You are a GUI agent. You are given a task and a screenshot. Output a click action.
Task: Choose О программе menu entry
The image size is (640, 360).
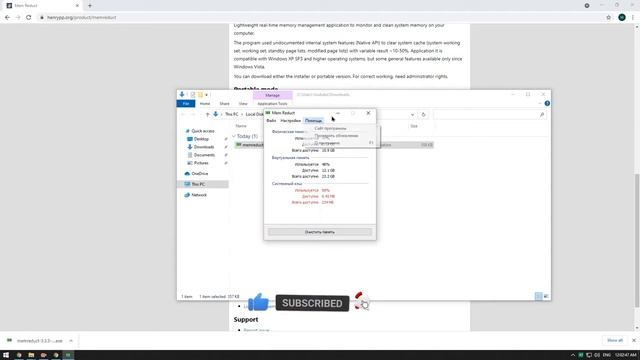[327, 143]
